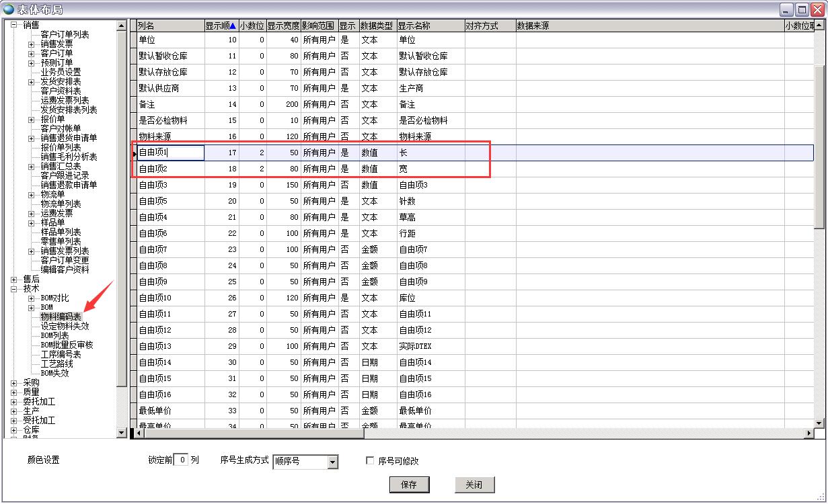Click the grid vertical scroll-down arrow
The image size is (828, 504).
819,423
